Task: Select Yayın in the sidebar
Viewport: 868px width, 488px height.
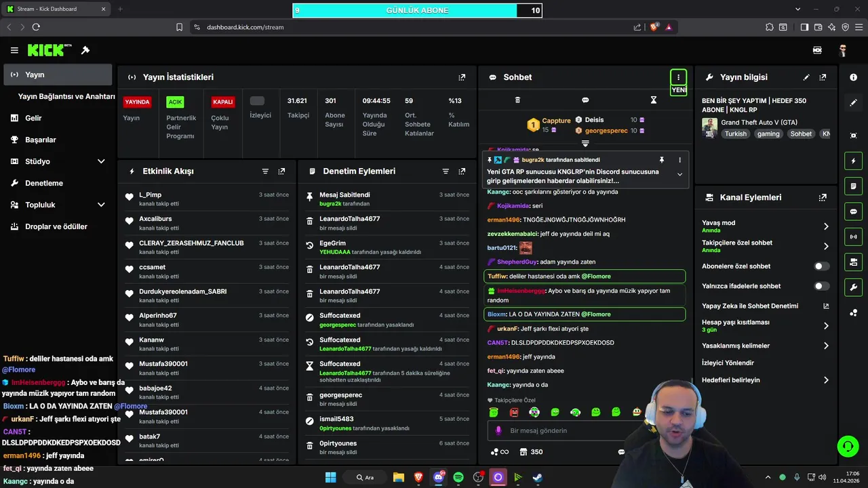Action: (58, 75)
